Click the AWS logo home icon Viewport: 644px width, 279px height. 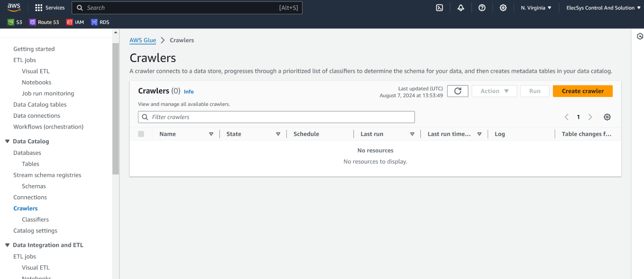click(14, 7)
